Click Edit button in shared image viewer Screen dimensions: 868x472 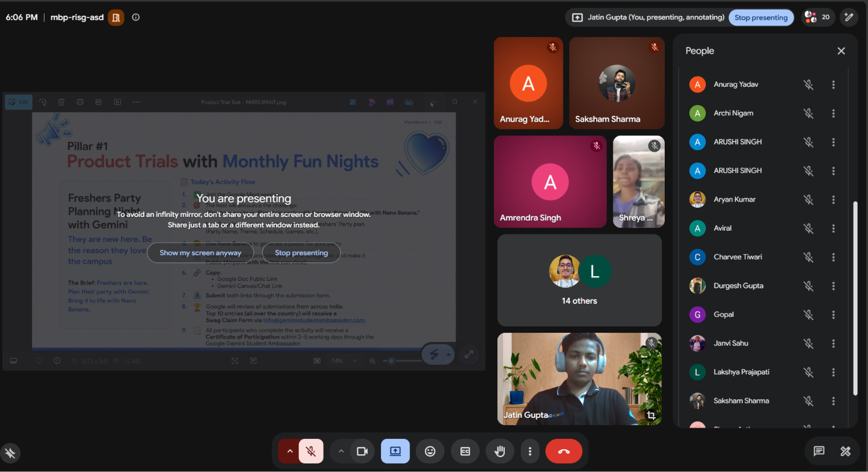[18, 102]
